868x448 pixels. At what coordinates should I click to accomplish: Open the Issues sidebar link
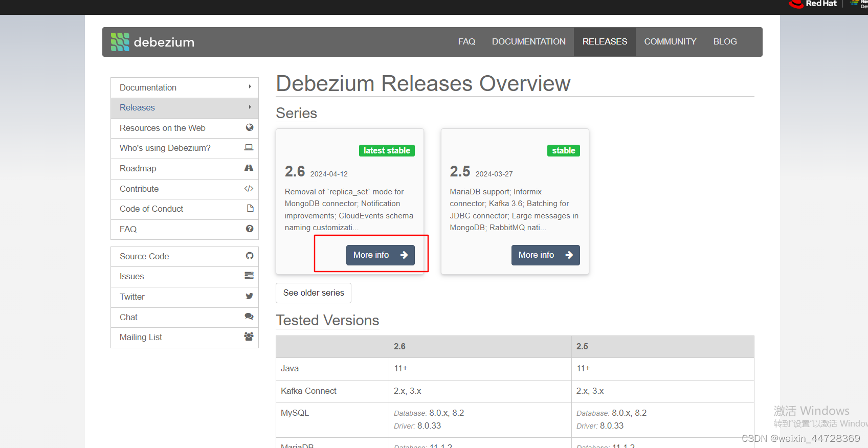[x=185, y=277]
